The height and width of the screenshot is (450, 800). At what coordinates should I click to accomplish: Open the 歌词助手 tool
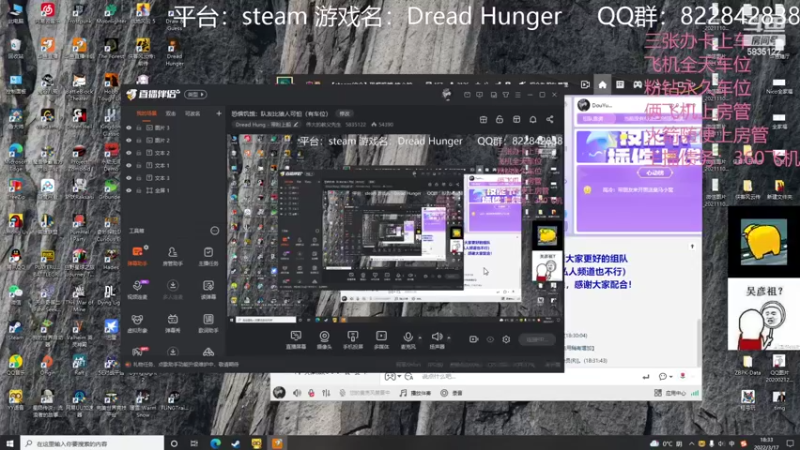coord(208,323)
